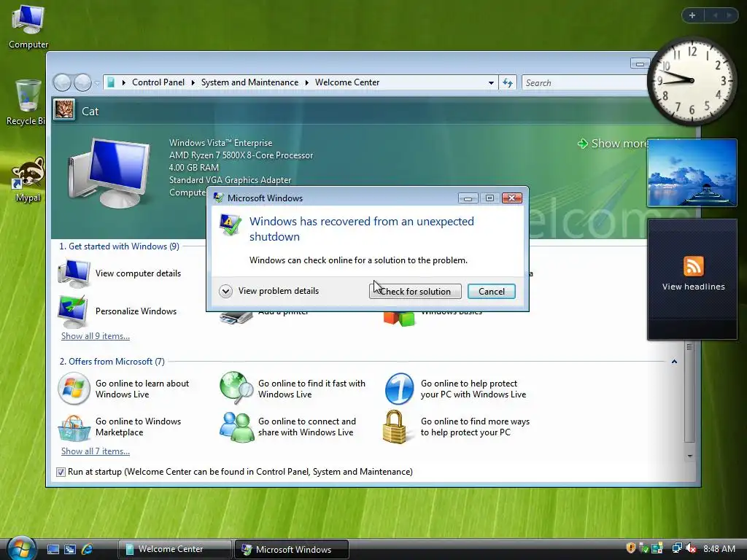Image resolution: width=747 pixels, height=560 pixels.
Task: Expand View problem details chevron
Action: 226,291
